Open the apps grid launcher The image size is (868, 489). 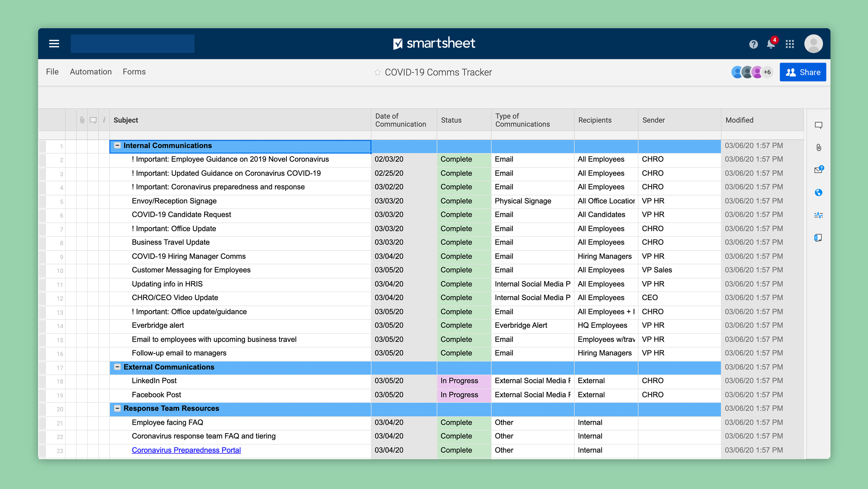790,44
